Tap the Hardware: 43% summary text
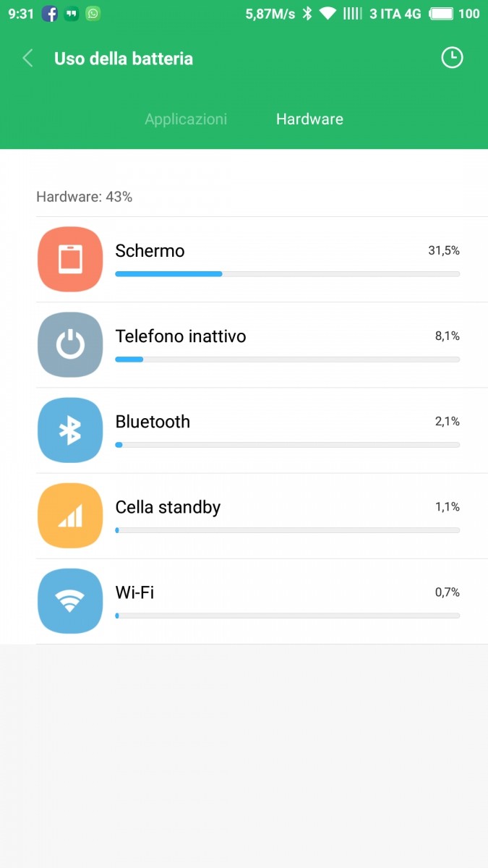 [x=84, y=197]
